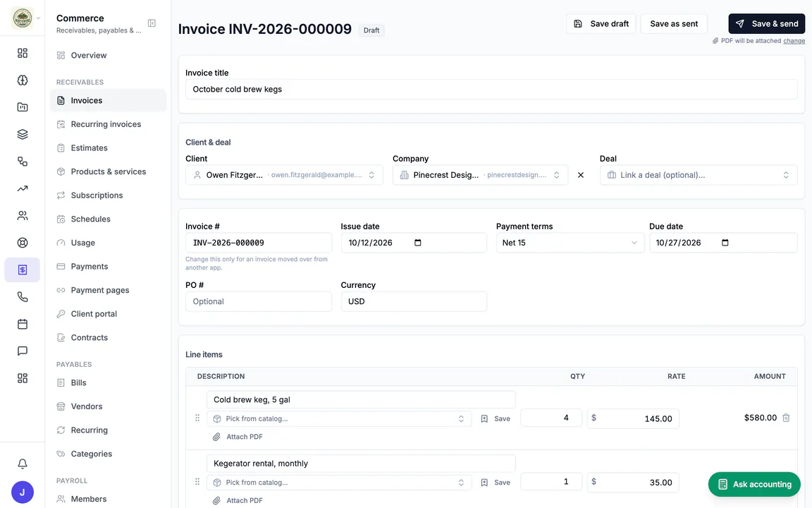Open Payment pages in sidebar
812x508 pixels.
pyautogui.click(x=108, y=290)
